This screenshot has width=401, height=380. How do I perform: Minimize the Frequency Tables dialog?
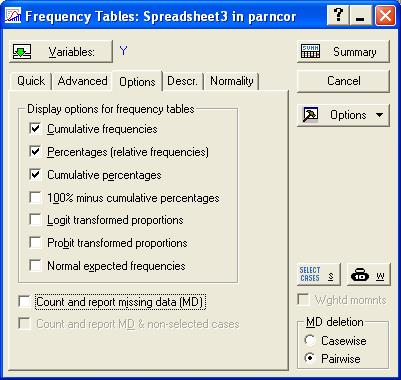pyautogui.click(x=360, y=15)
